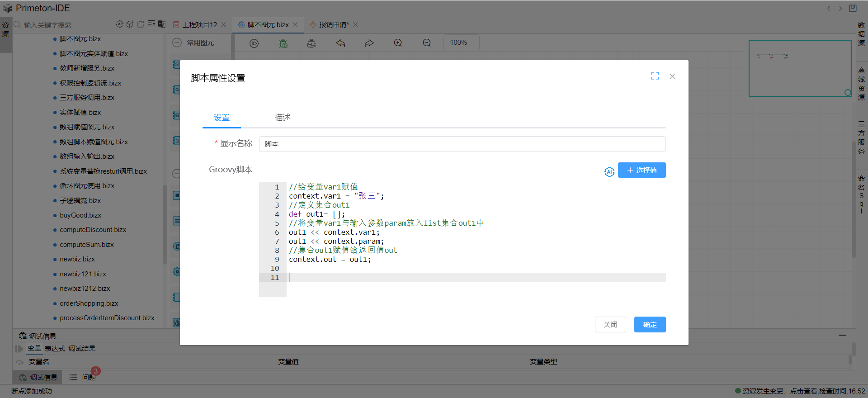Open the 100% zoom level box
Viewport: 868px width, 398px height.
tap(461, 43)
